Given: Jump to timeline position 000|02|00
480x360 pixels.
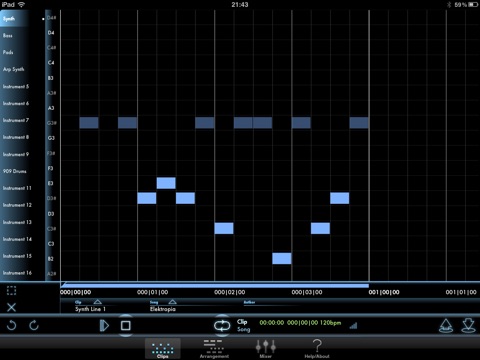Looking at the screenshot, I should pos(230,292).
